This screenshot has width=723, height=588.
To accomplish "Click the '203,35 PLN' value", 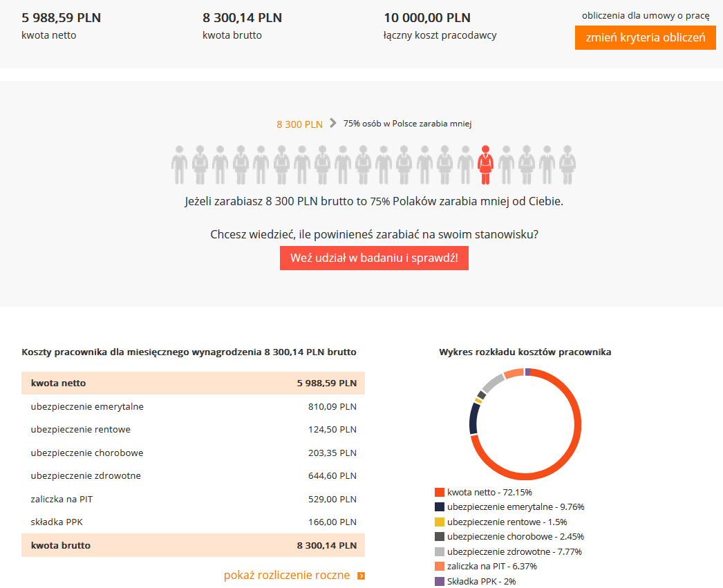I will click(332, 453).
